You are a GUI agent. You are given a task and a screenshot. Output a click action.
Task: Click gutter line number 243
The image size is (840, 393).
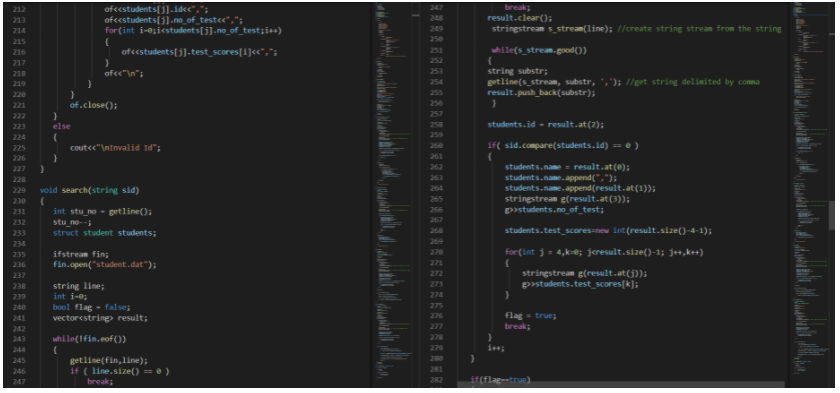[18, 339]
